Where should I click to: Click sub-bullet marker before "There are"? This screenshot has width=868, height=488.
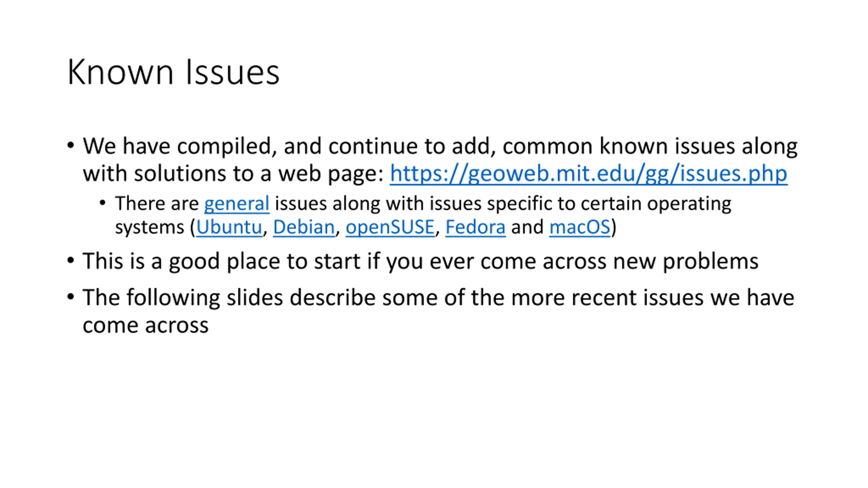coord(102,203)
